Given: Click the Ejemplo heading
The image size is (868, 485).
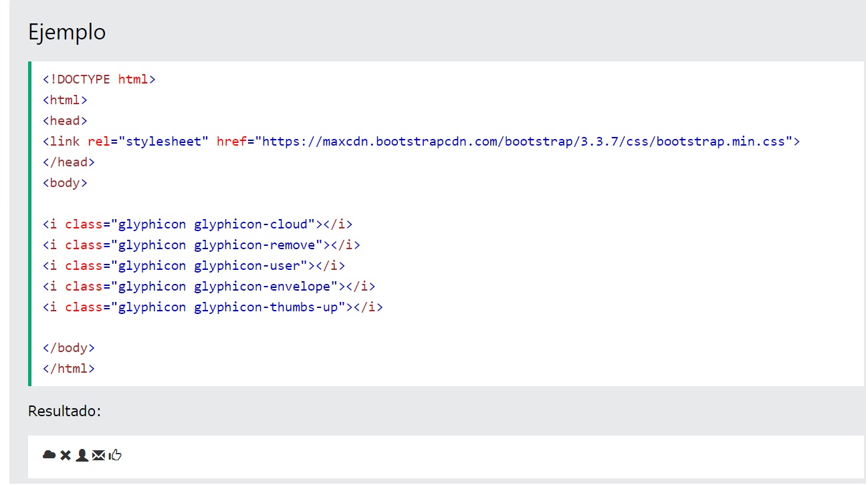Looking at the screenshot, I should [x=67, y=32].
